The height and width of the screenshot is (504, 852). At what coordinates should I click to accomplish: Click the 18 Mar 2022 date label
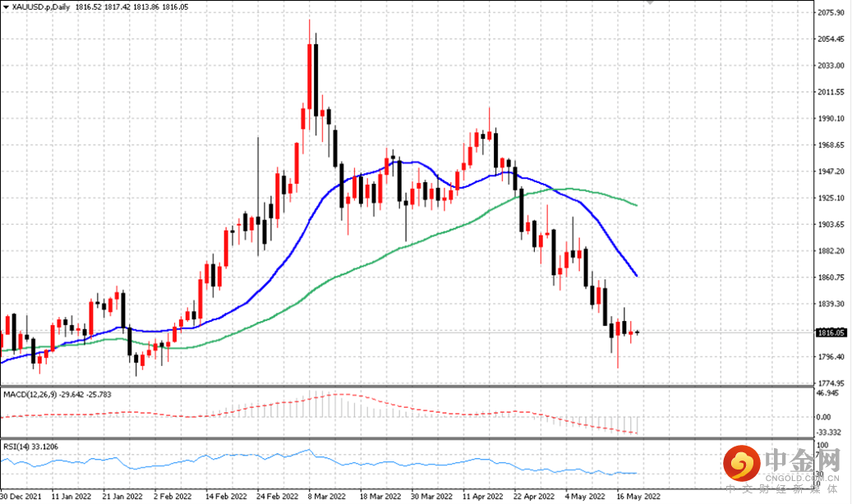click(380, 497)
